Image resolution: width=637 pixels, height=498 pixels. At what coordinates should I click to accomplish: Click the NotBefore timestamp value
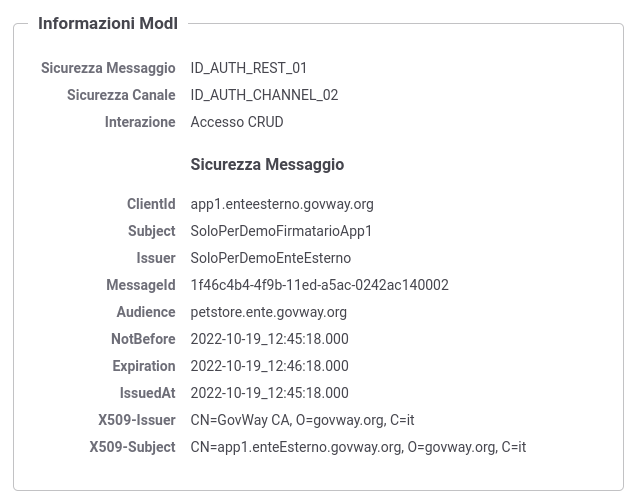(x=270, y=339)
